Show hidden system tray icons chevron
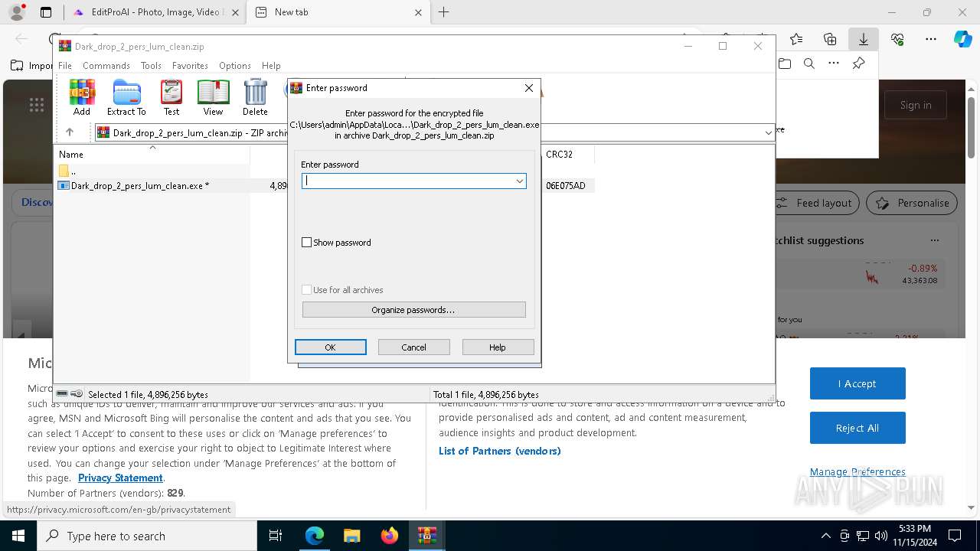Viewport: 980px width, 551px height. point(825,536)
